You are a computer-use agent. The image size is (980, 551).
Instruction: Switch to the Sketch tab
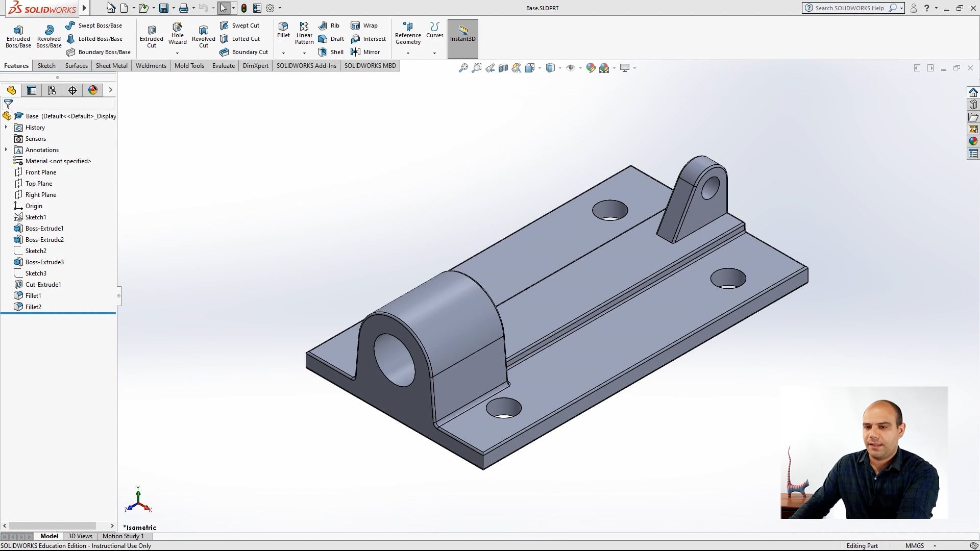pos(46,65)
